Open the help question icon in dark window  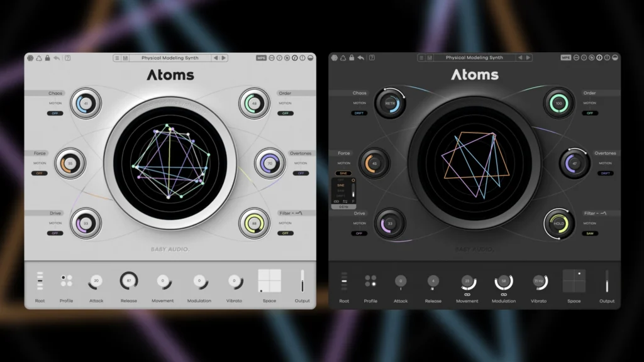[372, 57]
